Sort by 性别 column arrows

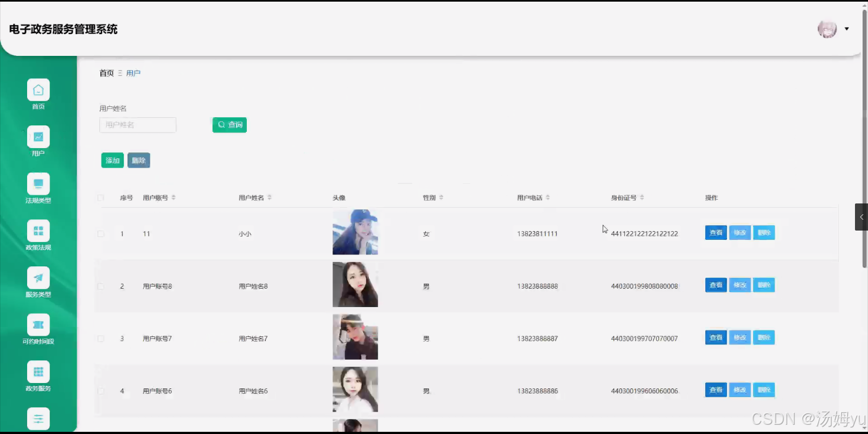(x=441, y=197)
